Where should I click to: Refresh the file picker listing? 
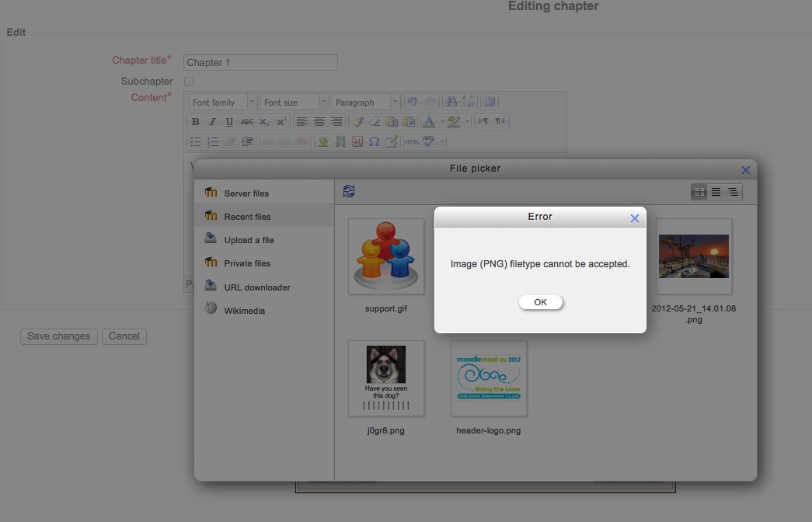click(x=349, y=192)
